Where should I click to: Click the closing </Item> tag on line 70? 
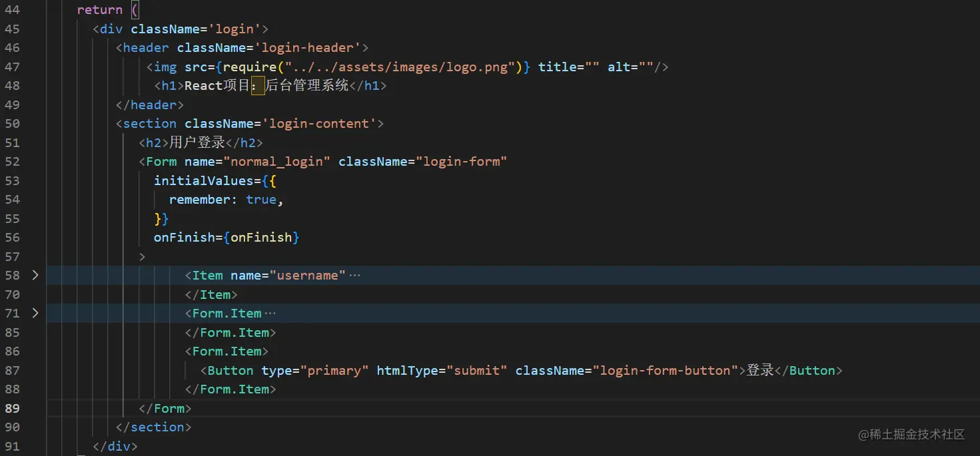pos(211,294)
